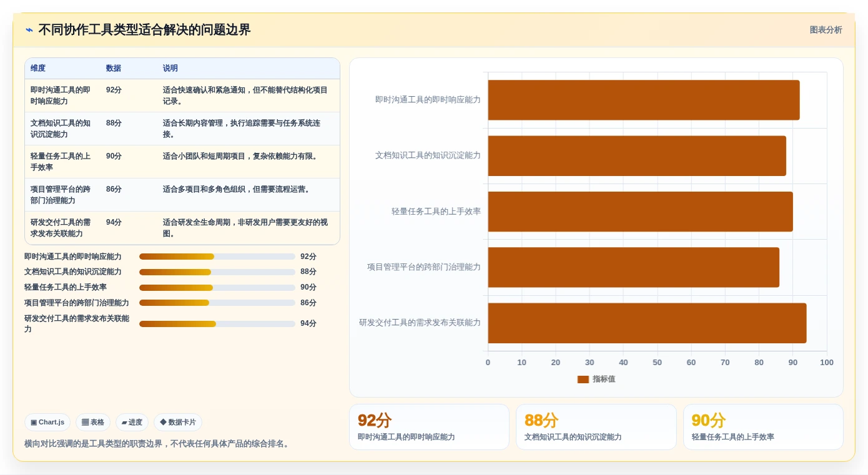Click the 文档知识工具 chart bar at 88
The image size is (868, 475).
(x=637, y=156)
